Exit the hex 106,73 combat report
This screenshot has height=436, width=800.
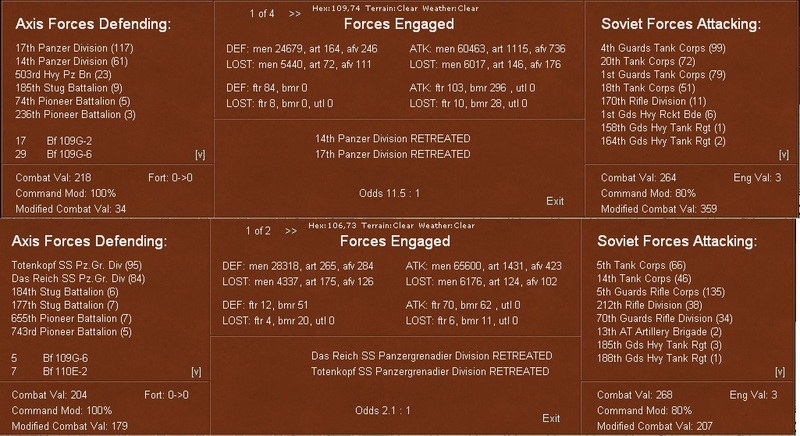pyautogui.click(x=551, y=418)
